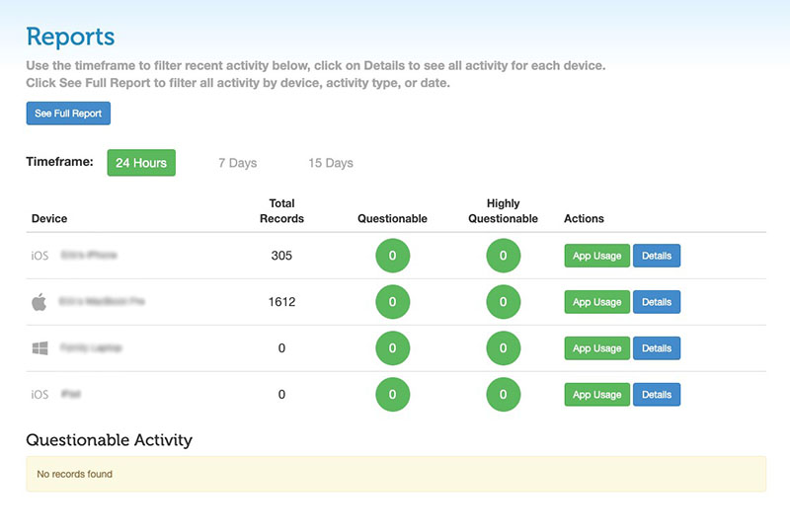
Task: Click the iOS icon in the first device row
Action: [39, 256]
